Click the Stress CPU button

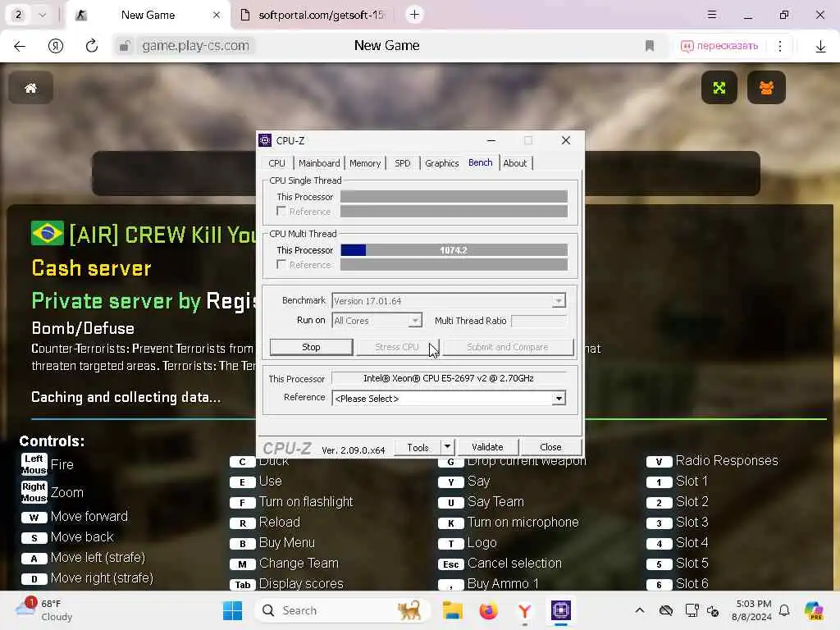(397, 347)
